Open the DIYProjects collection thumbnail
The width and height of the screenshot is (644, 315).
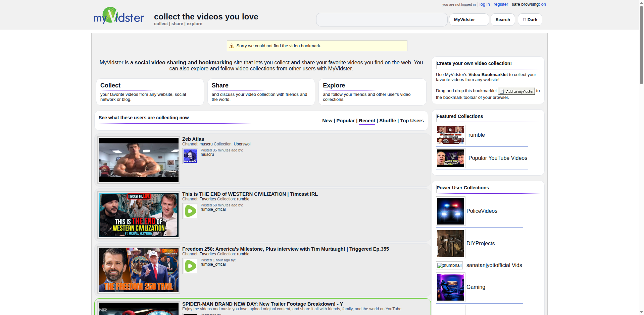[451, 244]
